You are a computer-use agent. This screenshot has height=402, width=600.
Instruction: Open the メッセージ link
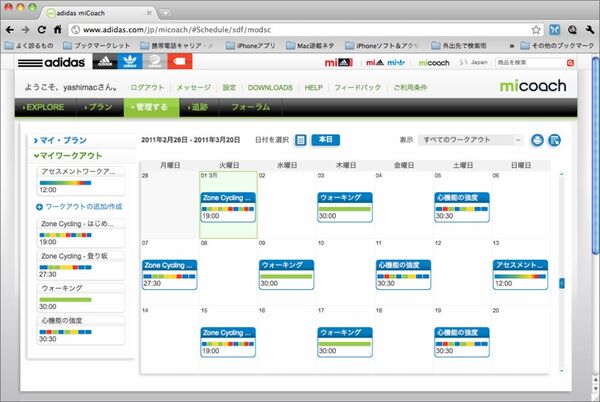click(x=194, y=88)
